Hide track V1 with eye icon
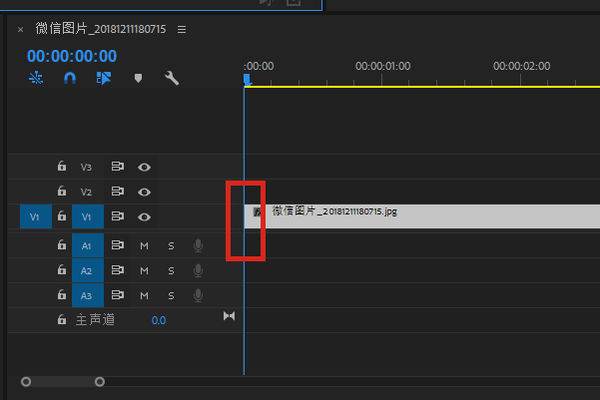This screenshot has width=600, height=400. [144, 217]
